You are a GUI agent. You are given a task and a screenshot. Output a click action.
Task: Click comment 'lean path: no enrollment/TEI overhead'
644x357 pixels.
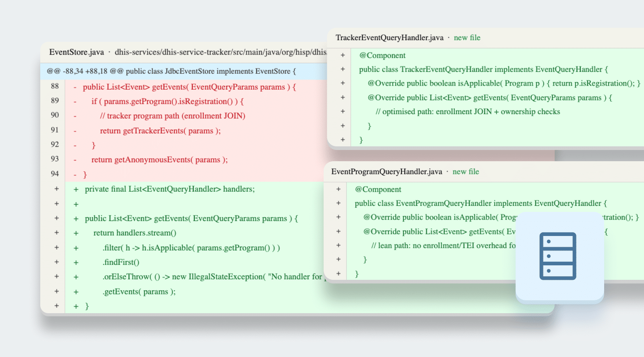444,245
